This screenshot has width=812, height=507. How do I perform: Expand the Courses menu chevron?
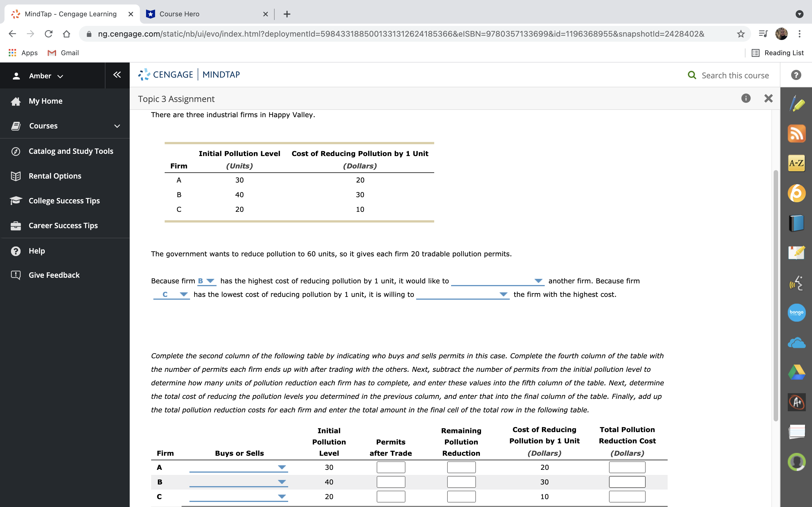[x=117, y=126]
